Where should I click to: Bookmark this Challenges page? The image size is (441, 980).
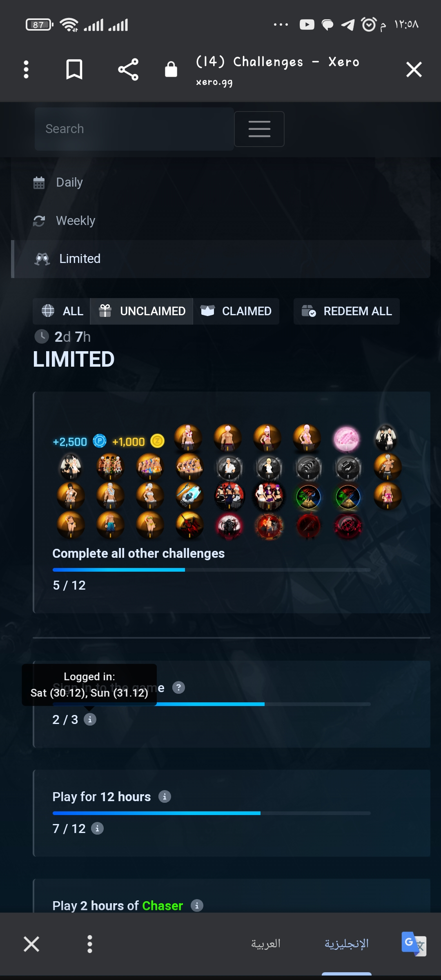(x=74, y=69)
